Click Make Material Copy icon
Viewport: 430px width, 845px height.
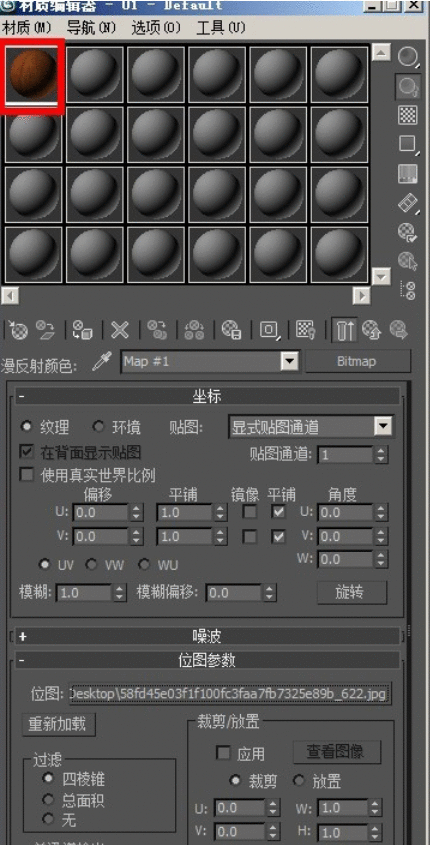click(157, 330)
